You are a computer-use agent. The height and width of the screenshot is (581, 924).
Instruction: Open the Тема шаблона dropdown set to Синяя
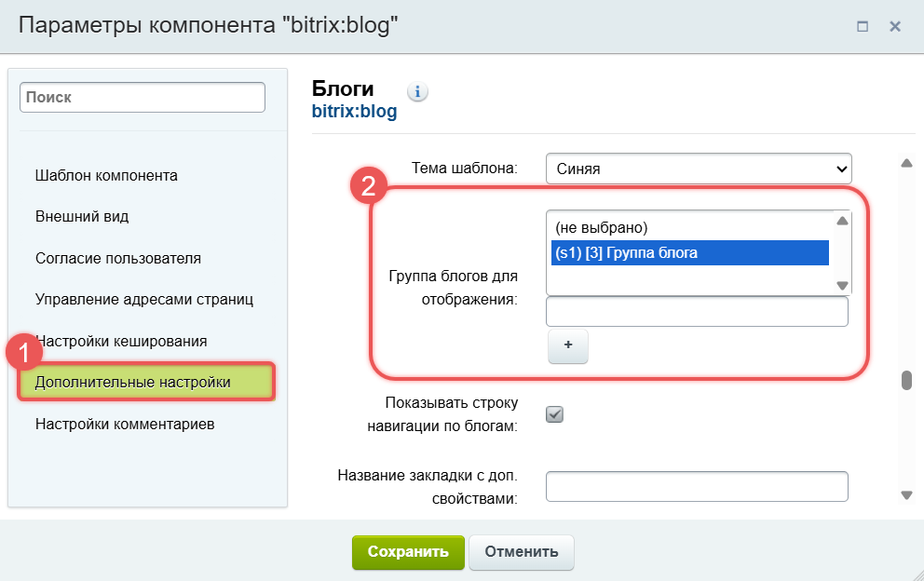[x=699, y=169]
